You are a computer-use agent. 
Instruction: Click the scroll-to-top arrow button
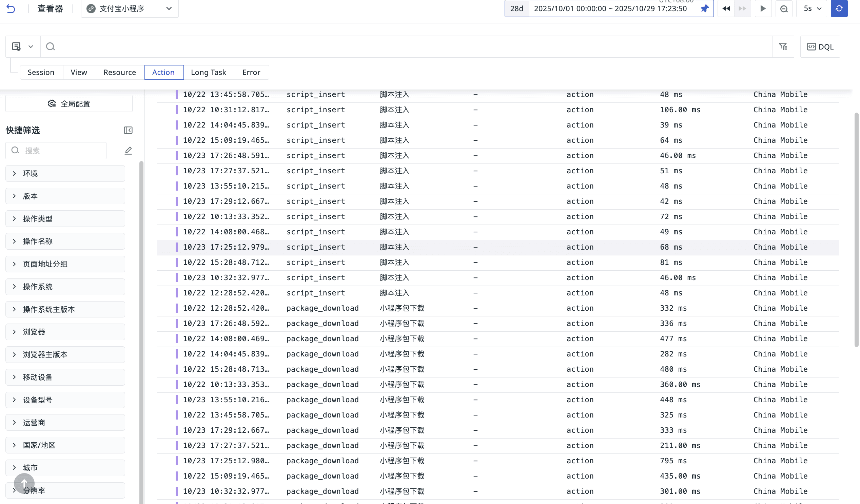tap(24, 483)
